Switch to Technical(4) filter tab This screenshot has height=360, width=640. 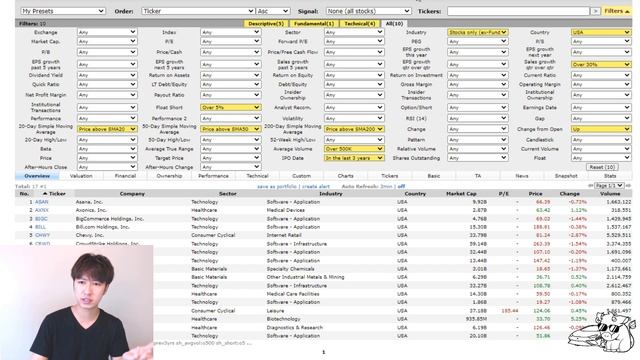[x=360, y=24]
